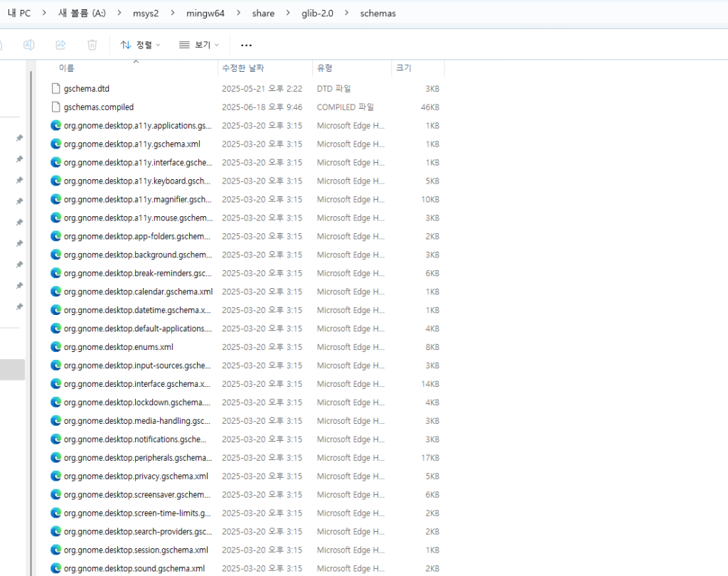
Task: Click the delete trash icon
Action: [92, 45]
